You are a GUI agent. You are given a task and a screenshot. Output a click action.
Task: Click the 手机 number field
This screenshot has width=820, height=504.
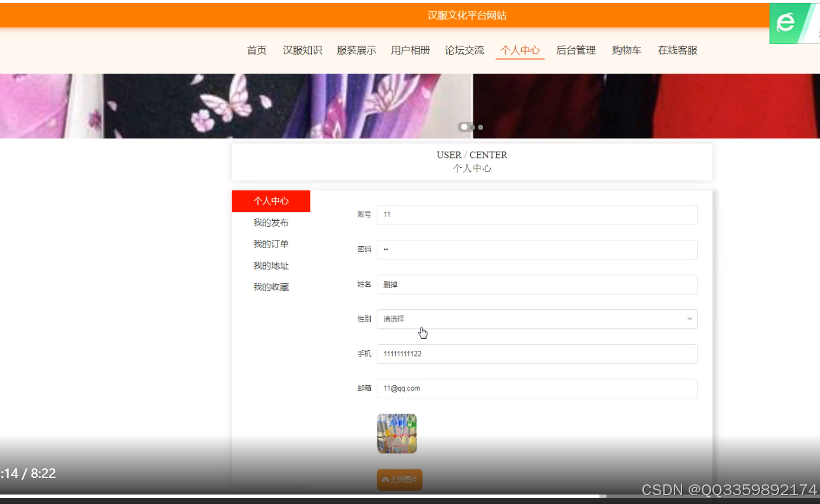[x=537, y=354]
